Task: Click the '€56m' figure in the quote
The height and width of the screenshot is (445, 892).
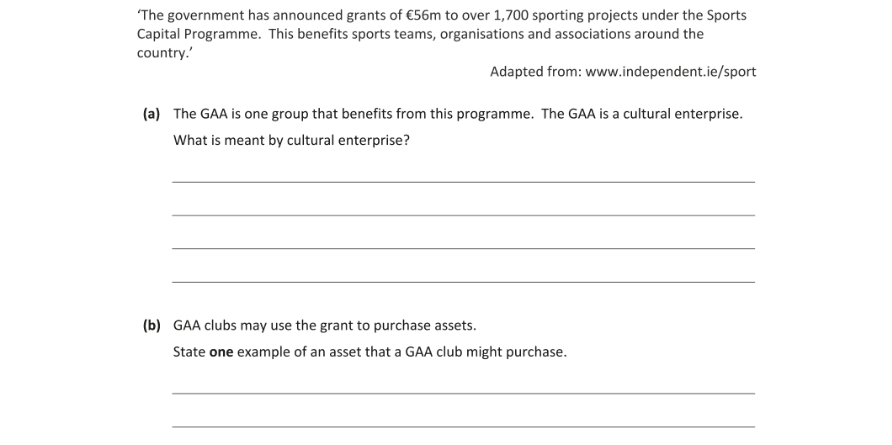Action: coord(424,15)
